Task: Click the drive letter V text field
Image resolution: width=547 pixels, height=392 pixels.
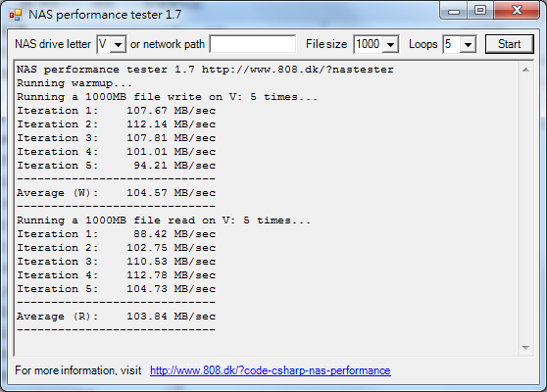Action: click(104, 44)
